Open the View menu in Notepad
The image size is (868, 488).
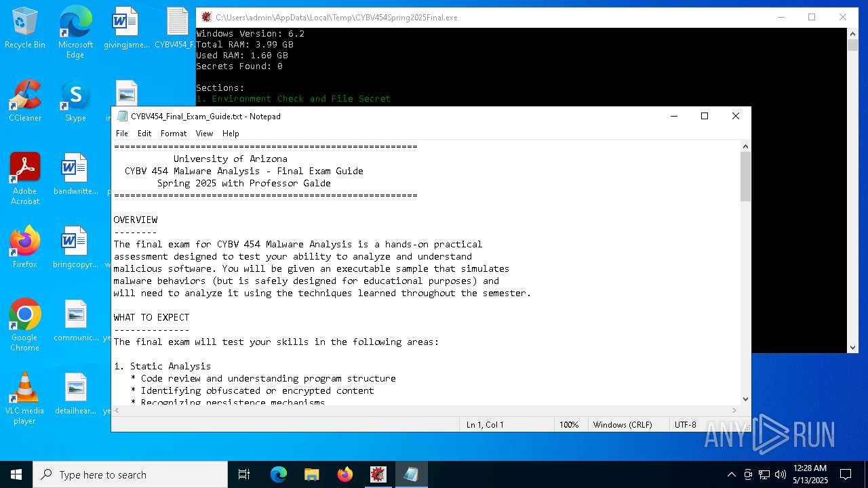click(x=204, y=134)
